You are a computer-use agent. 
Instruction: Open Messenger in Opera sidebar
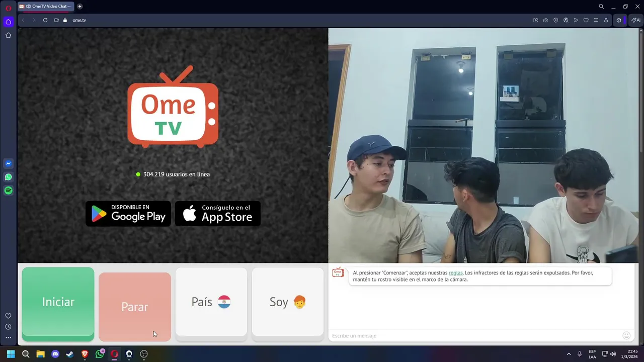(8, 163)
